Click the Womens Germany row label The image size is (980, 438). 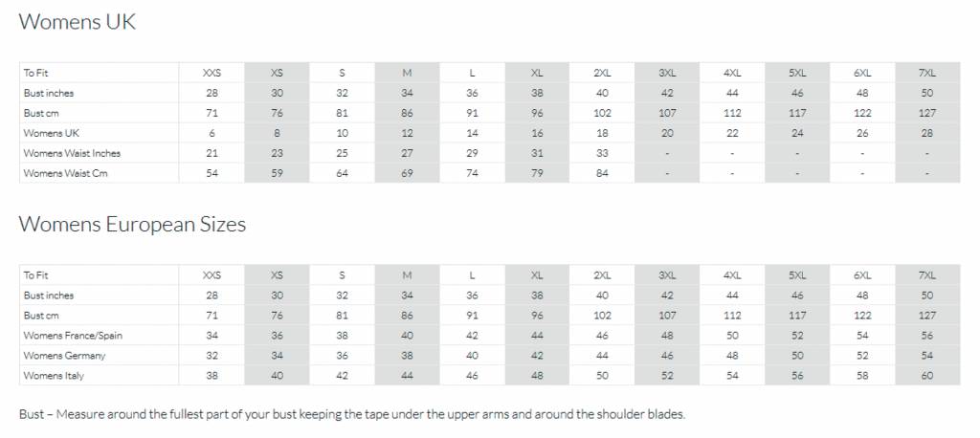tap(64, 356)
